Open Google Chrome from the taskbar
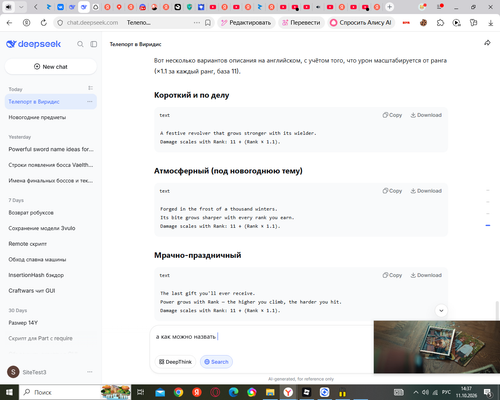 178,392
